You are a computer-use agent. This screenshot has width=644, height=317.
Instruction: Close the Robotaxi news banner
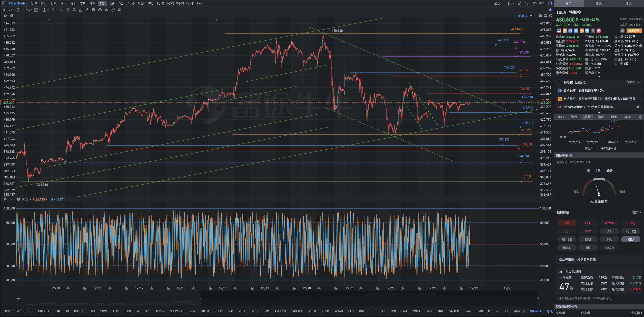click(x=638, y=107)
